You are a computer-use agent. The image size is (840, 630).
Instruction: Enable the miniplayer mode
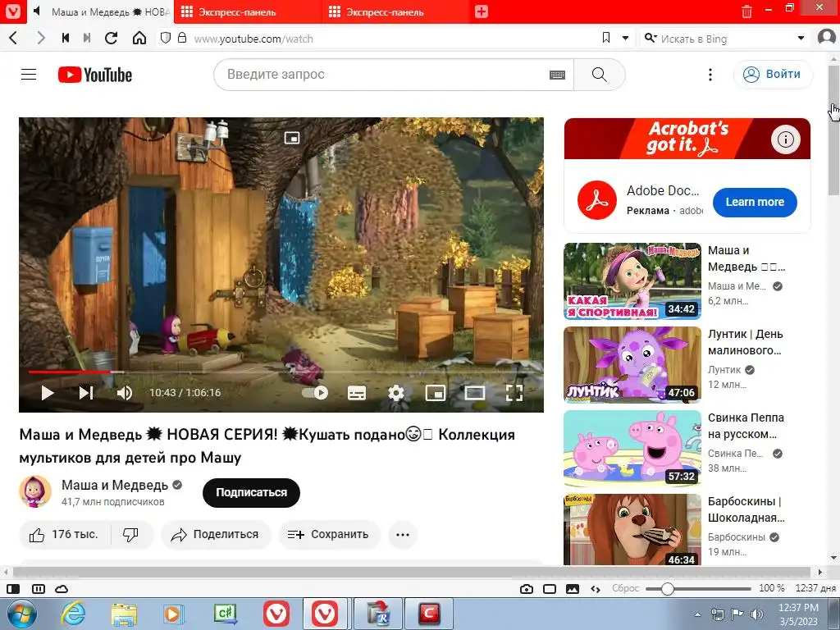coord(436,393)
